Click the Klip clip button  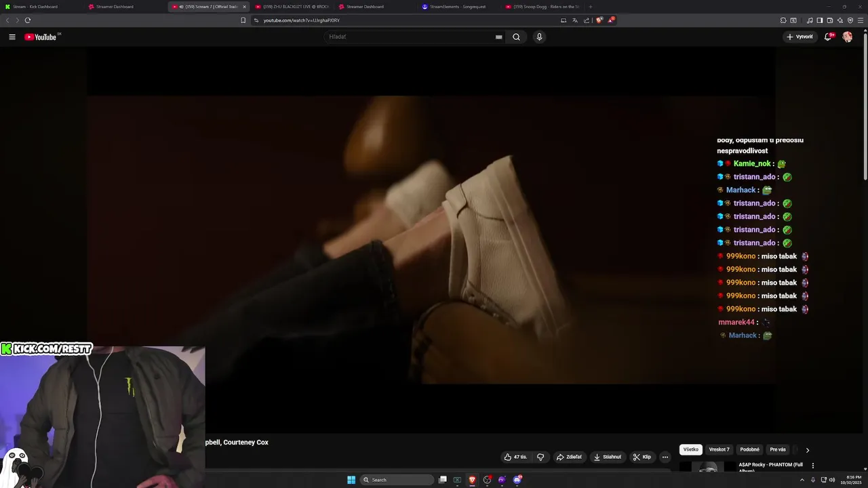pyautogui.click(x=642, y=457)
